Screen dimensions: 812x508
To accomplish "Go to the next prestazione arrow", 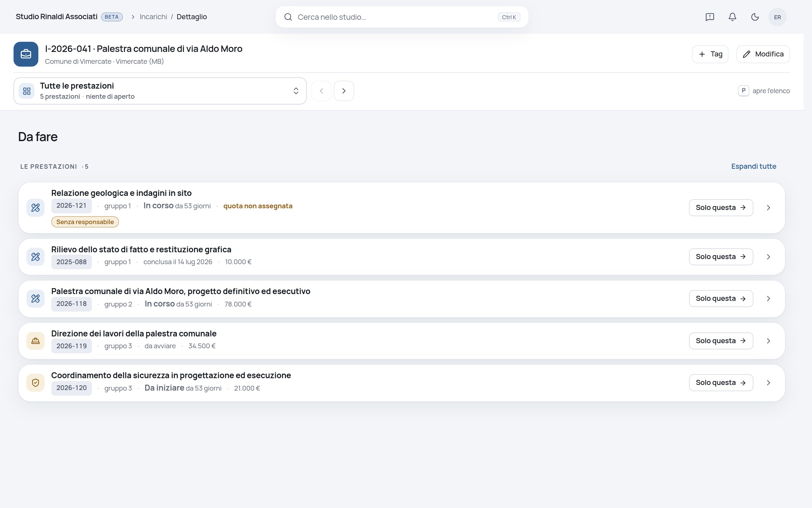I will point(344,91).
